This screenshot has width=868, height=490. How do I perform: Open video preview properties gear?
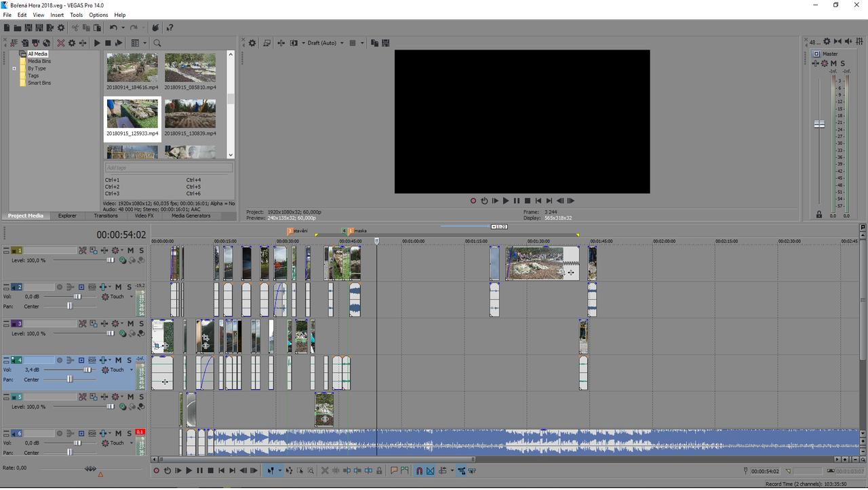point(252,43)
